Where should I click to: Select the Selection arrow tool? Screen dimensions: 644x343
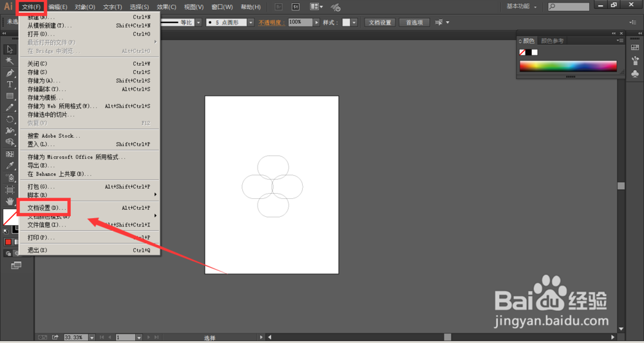pyautogui.click(x=10, y=50)
